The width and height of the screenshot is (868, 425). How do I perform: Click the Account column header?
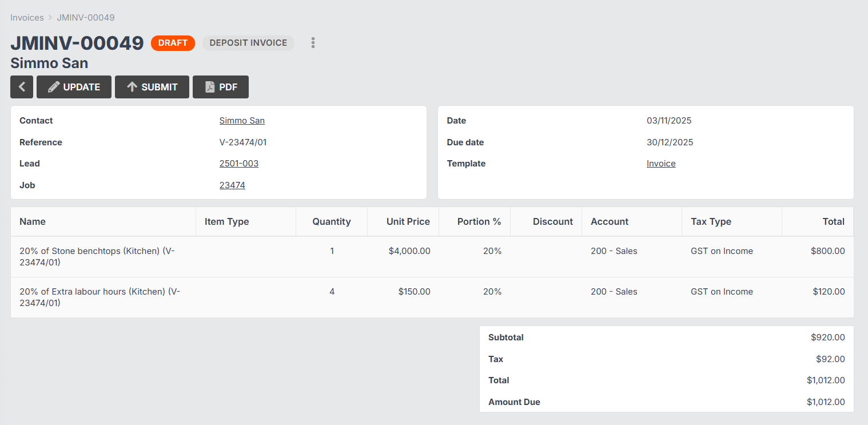point(609,221)
